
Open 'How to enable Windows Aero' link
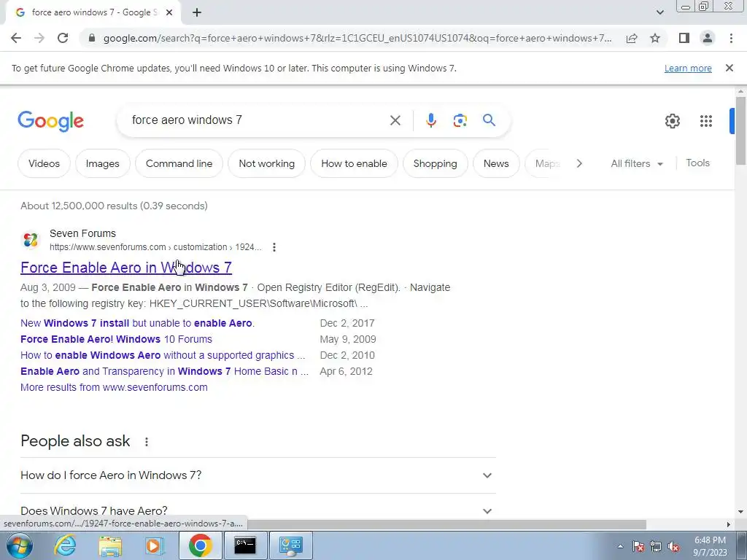(x=163, y=355)
